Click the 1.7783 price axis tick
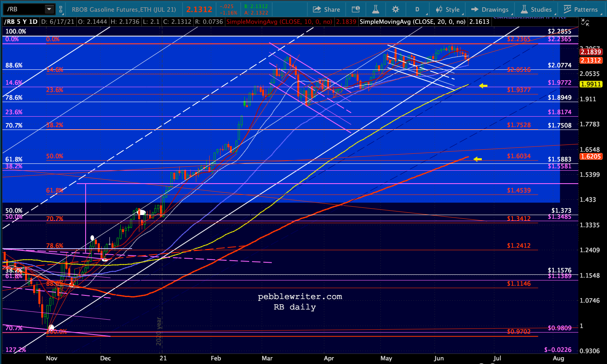 (x=590, y=124)
